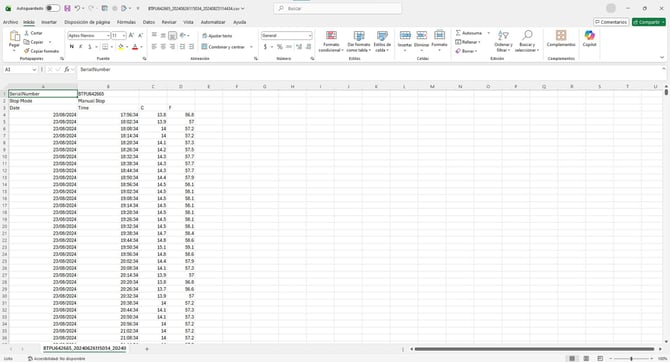Click the Undo arrow icon
The image size is (670, 362).
[77, 8]
